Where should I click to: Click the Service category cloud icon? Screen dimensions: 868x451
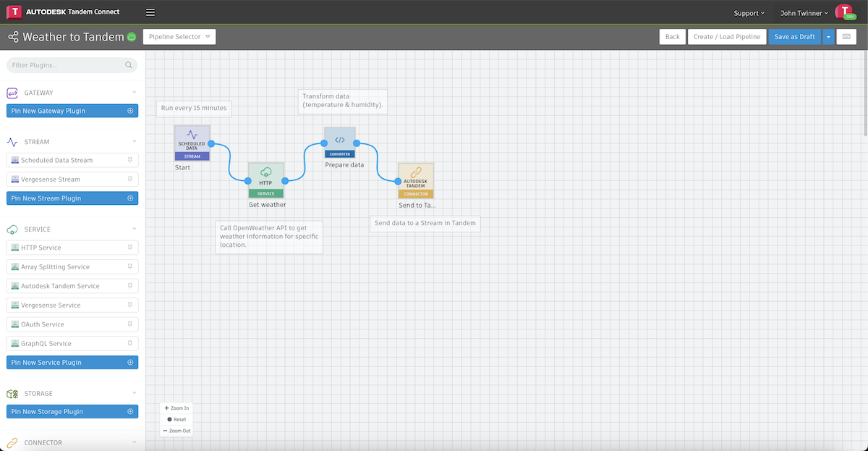(x=12, y=229)
